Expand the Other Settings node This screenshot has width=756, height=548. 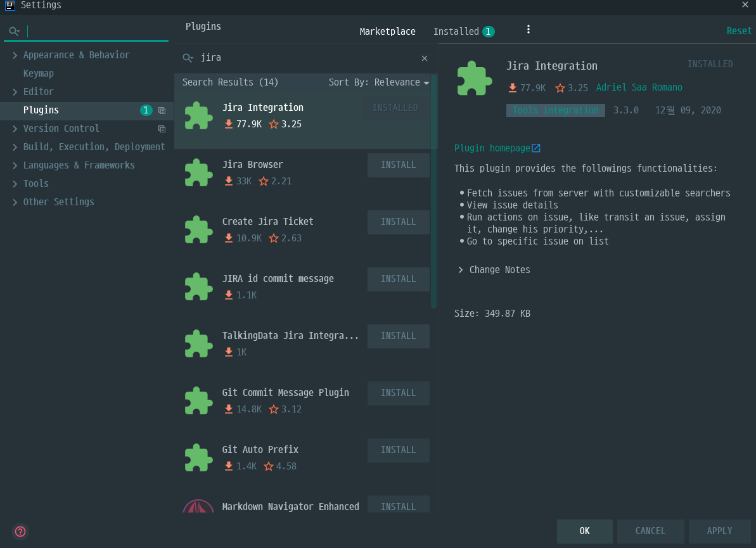15,202
